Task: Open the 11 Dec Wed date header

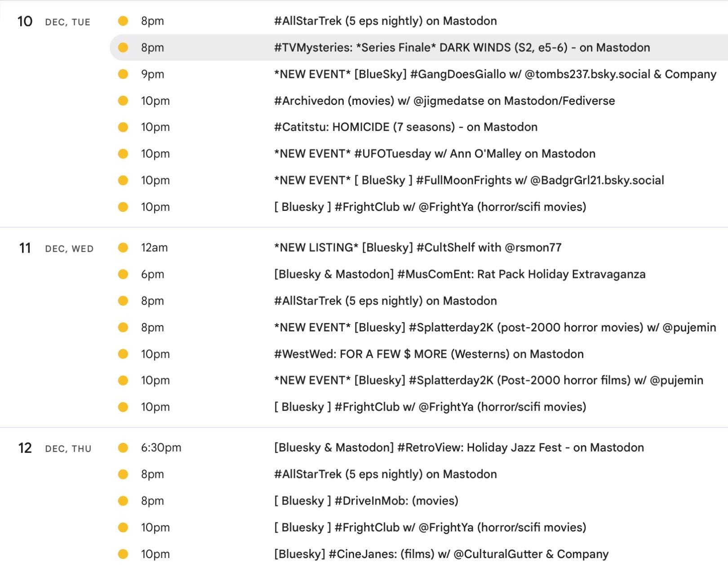Action: 55,248
